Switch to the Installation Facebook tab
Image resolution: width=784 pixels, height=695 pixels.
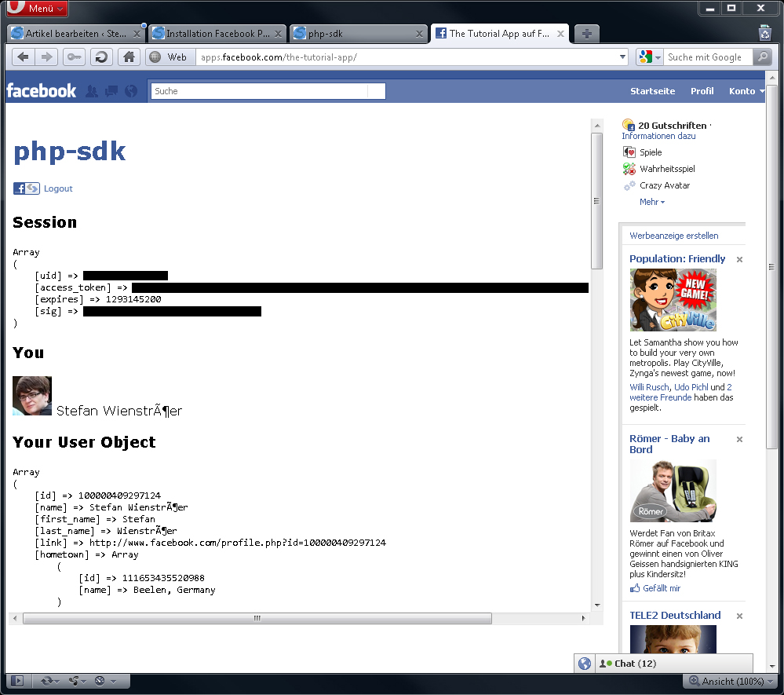(217, 34)
